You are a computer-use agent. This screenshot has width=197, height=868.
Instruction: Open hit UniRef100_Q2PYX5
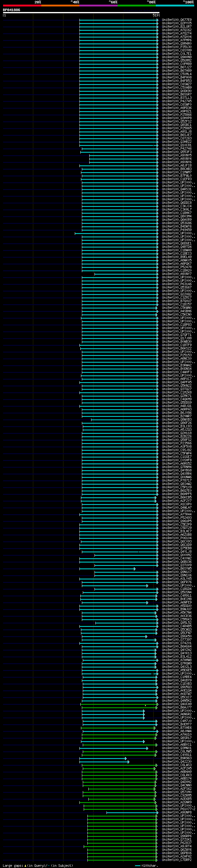177,23
